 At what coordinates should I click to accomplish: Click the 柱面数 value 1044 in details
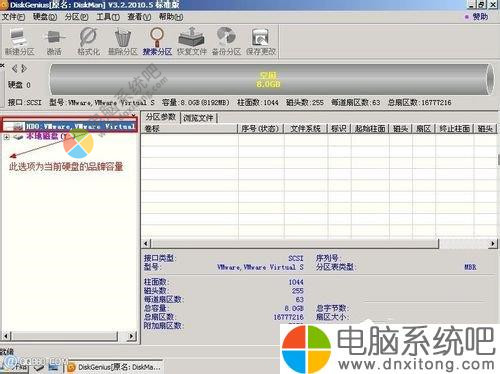[296, 282]
